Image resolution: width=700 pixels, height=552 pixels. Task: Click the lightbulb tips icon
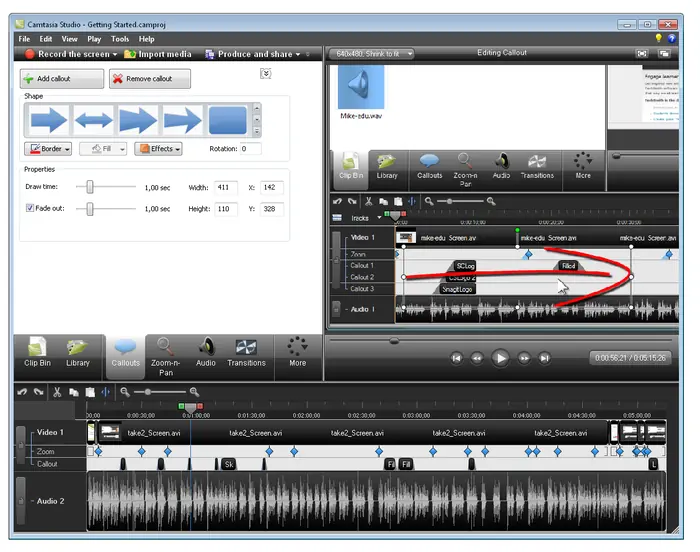(x=658, y=38)
